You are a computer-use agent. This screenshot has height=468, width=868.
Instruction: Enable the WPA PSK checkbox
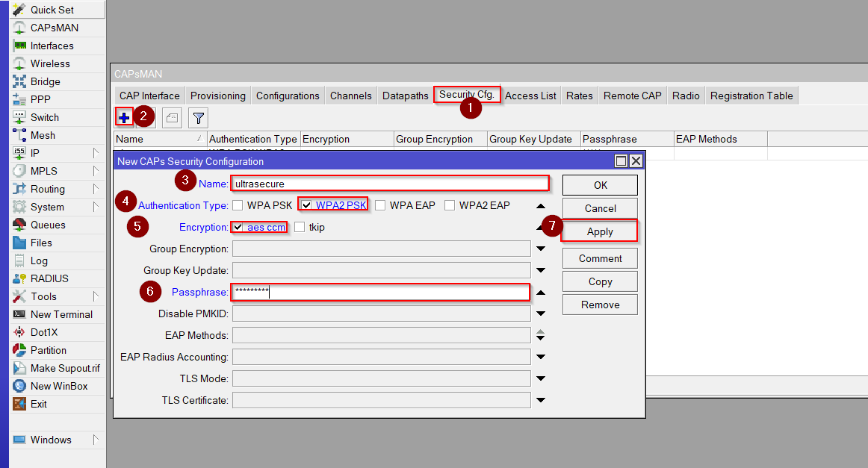238,205
